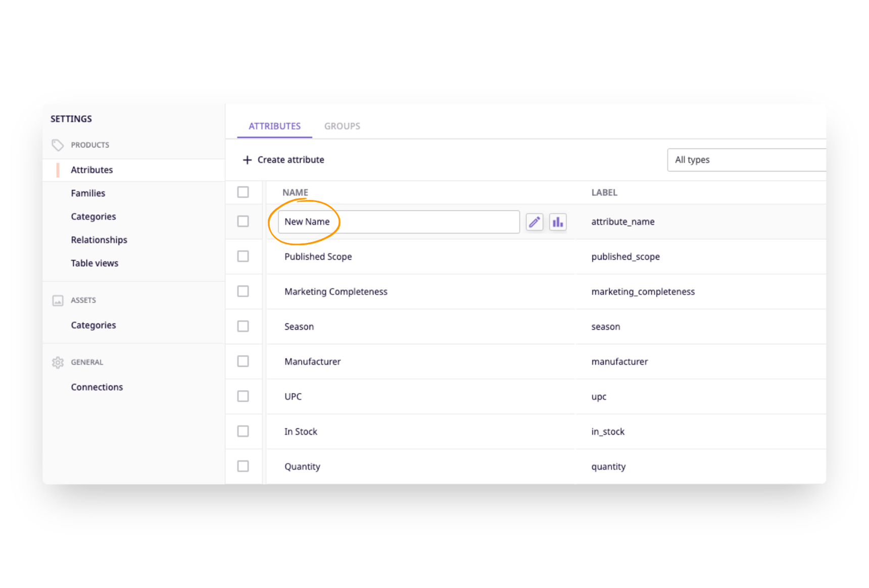Check the select-all checkbox in the table header

point(243,192)
